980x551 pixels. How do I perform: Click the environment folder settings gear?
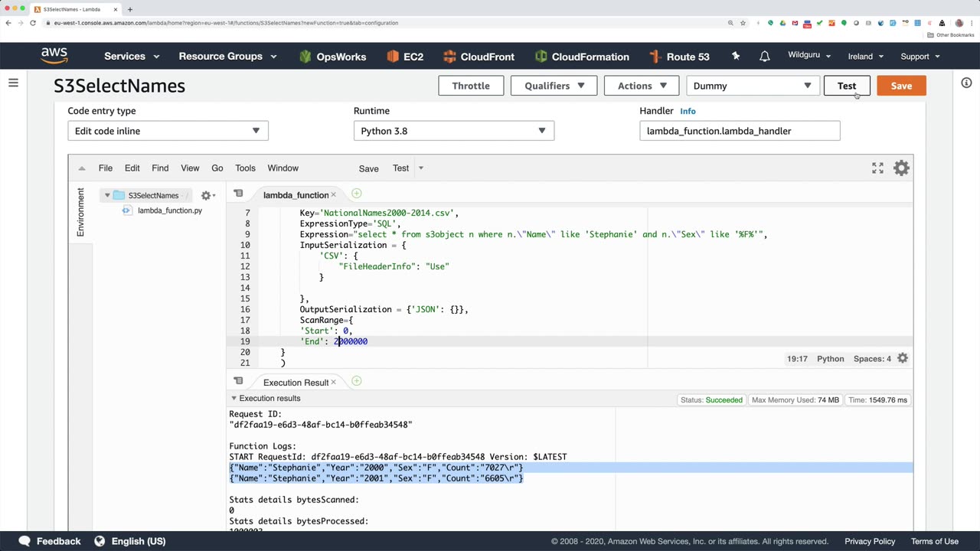coord(206,196)
